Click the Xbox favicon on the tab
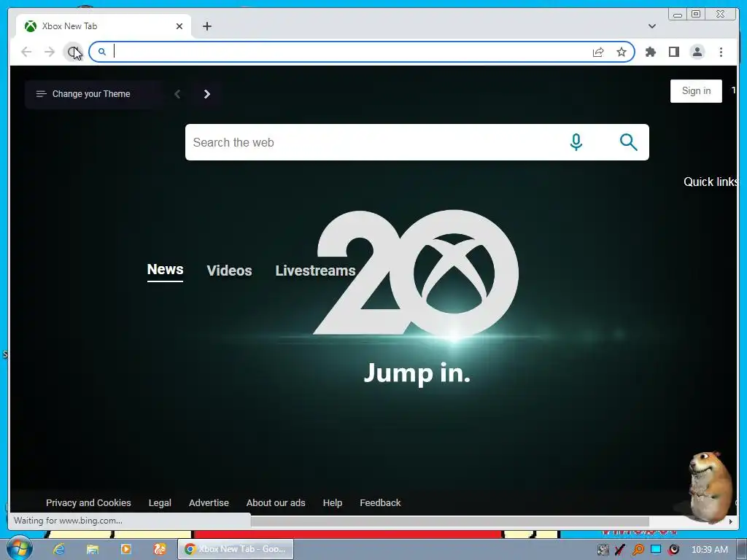 click(x=31, y=26)
